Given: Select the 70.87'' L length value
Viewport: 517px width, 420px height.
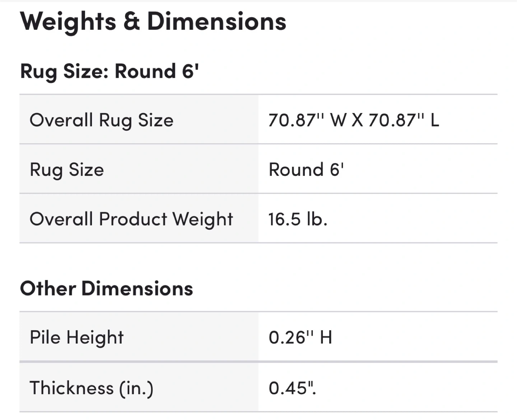Looking at the screenshot, I should [x=404, y=120].
